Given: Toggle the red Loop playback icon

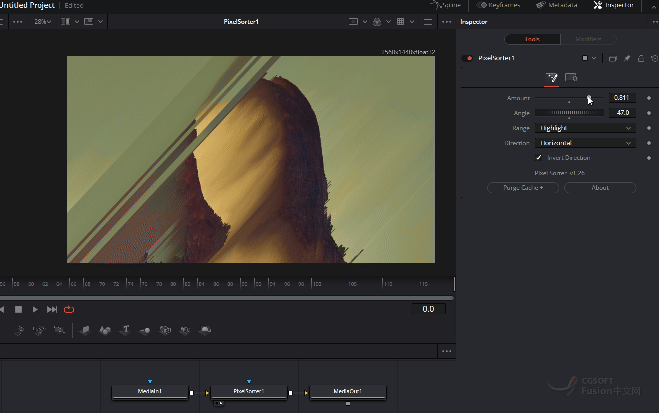Looking at the screenshot, I should coord(69,310).
